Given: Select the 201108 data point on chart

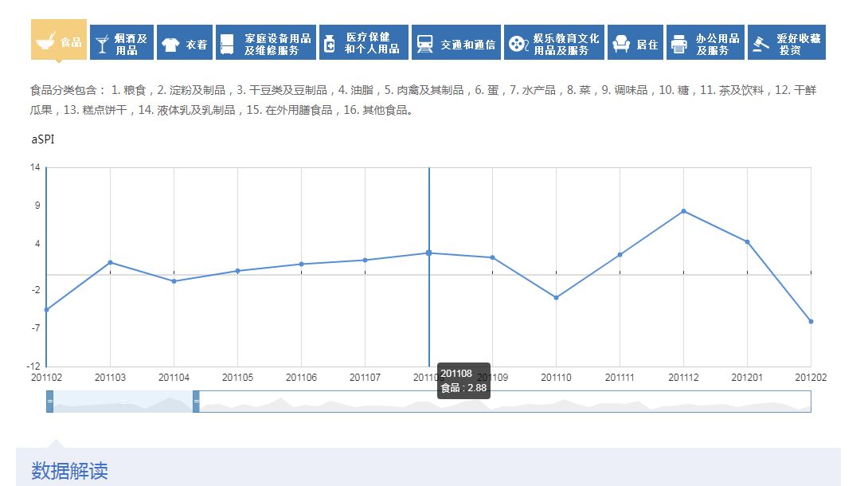Looking at the screenshot, I should [x=430, y=253].
